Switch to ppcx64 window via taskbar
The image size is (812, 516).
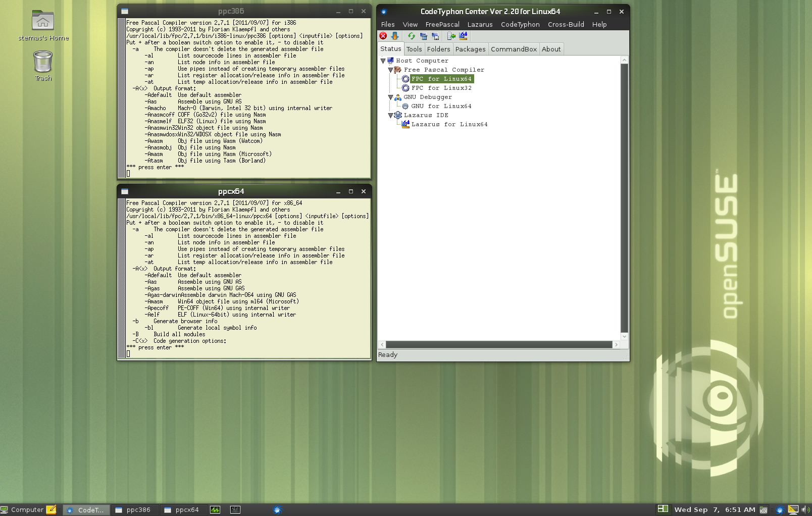pos(183,509)
